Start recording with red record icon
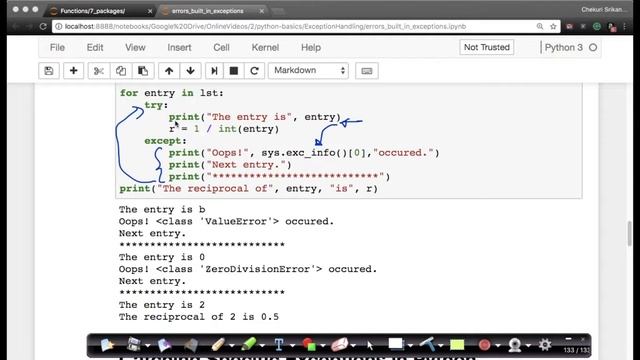Screen dimensions: 640x360 (x=484, y=345)
